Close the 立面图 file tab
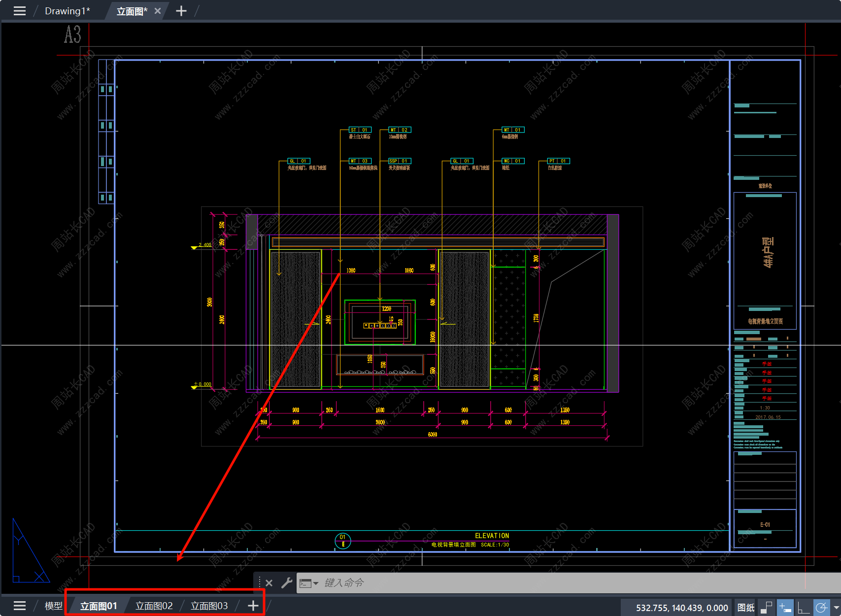Image resolution: width=841 pixels, height=616 pixels. 158,11
